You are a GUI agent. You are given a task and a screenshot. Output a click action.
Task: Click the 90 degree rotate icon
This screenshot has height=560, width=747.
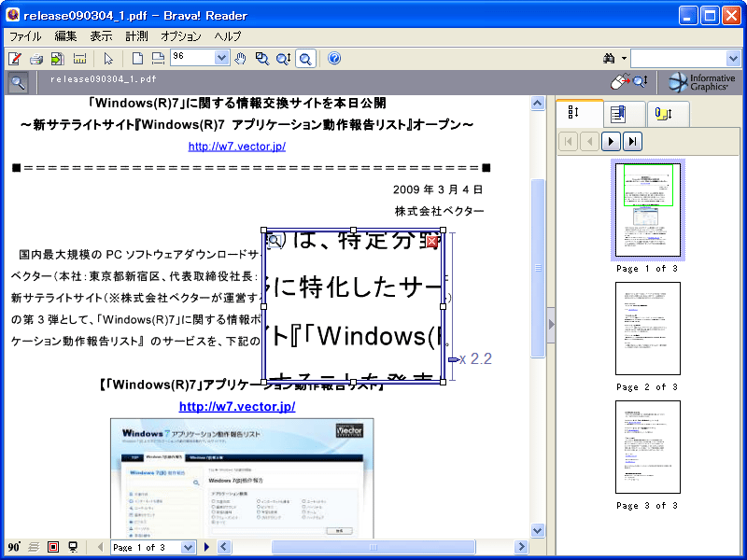coord(14,547)
